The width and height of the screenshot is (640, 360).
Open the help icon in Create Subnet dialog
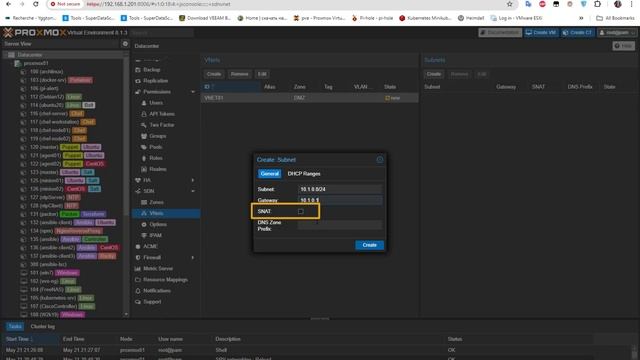[x=380, y=160]
